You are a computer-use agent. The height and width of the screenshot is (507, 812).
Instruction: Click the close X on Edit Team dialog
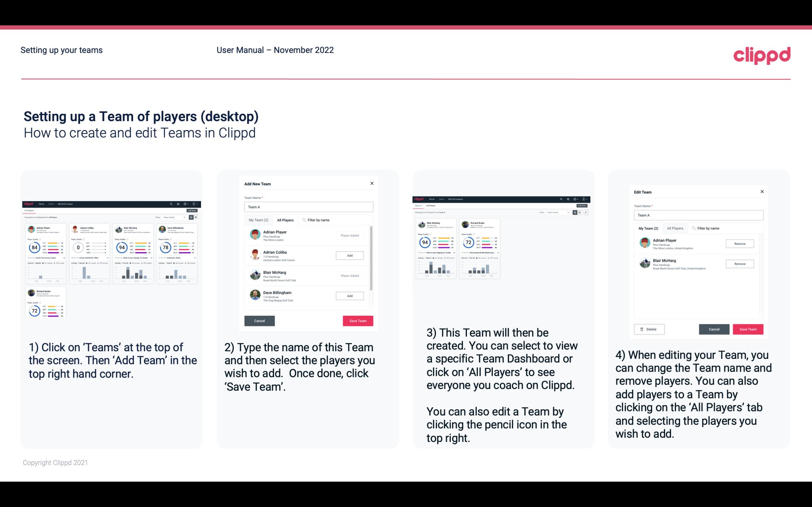[762, 192]
